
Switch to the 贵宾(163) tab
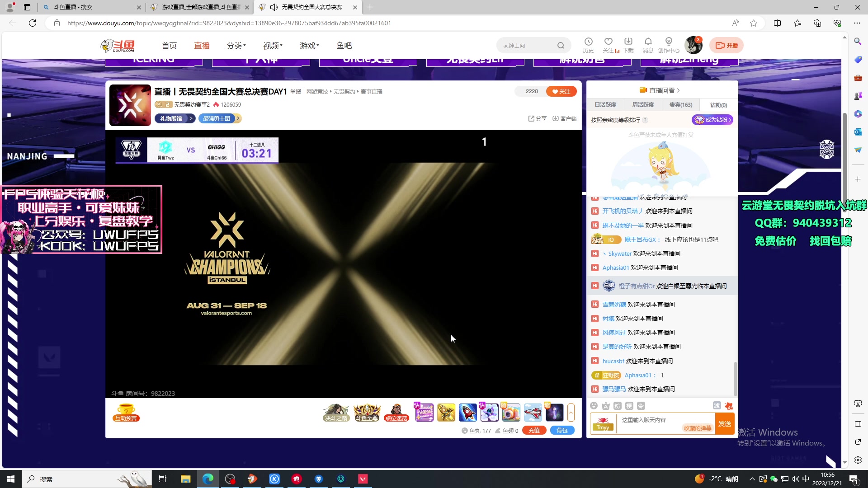point(681,105)
